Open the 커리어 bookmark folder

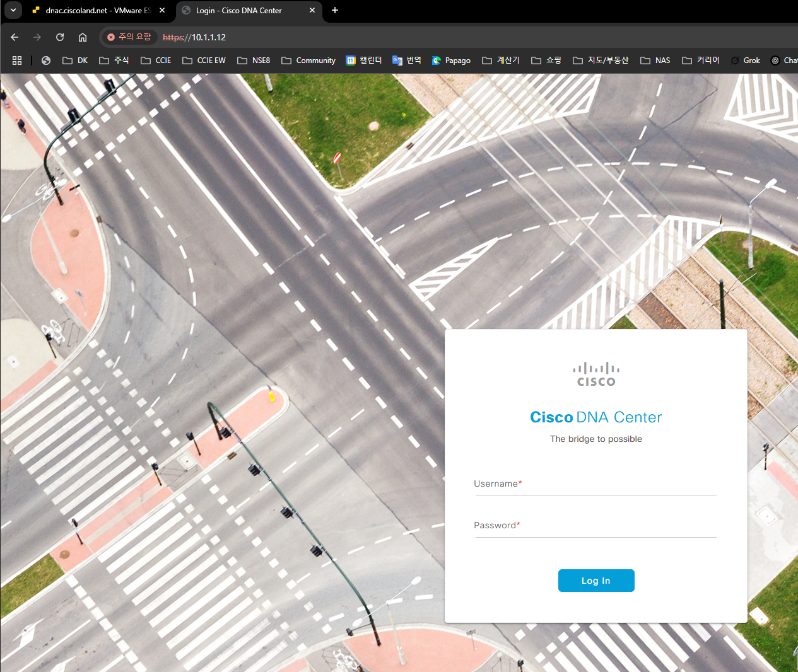click(701, 61)
